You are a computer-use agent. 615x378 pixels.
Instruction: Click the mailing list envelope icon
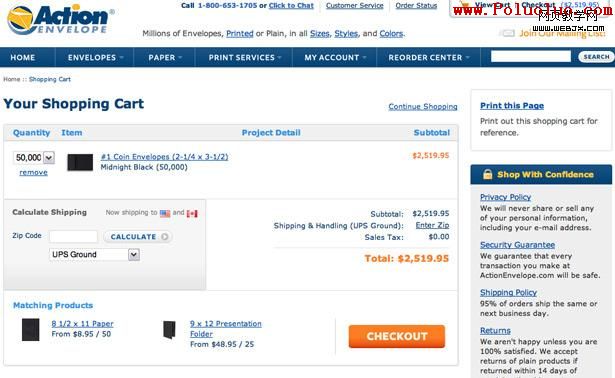pyautogui.click(x=507, y=33)
